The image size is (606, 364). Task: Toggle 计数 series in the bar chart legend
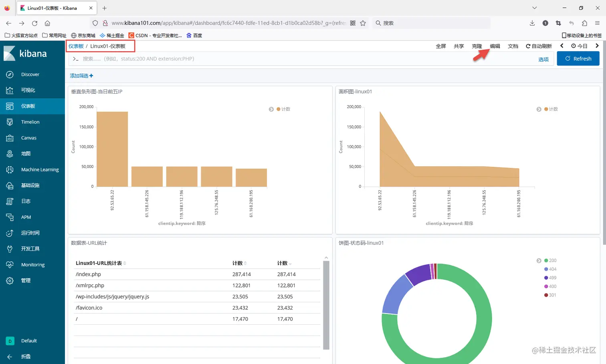pyautogui.click(x=283, y=109)
